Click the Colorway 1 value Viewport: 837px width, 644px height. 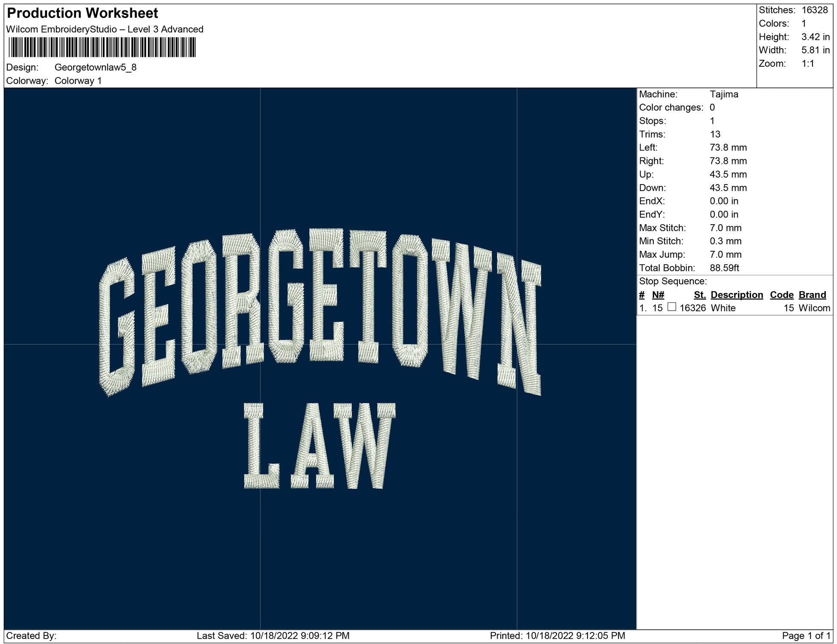pyautogui.click(x=78, y=81)
